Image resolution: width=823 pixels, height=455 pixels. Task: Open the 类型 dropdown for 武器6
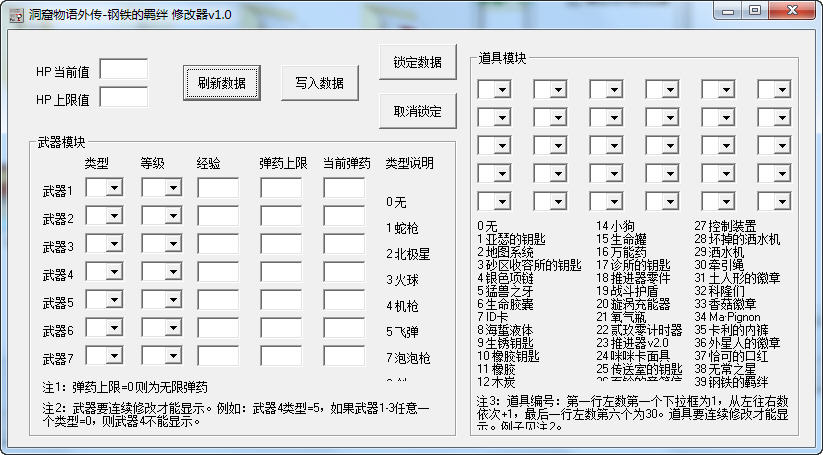point(104,327)
